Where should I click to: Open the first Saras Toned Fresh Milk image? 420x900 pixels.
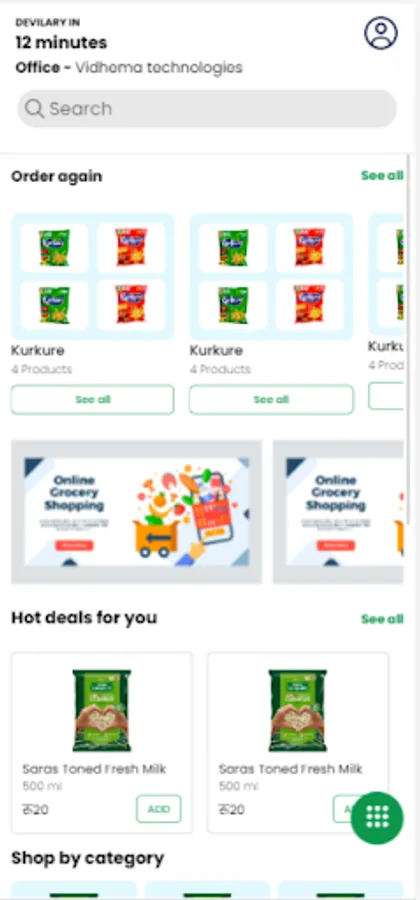coord(102,711)
